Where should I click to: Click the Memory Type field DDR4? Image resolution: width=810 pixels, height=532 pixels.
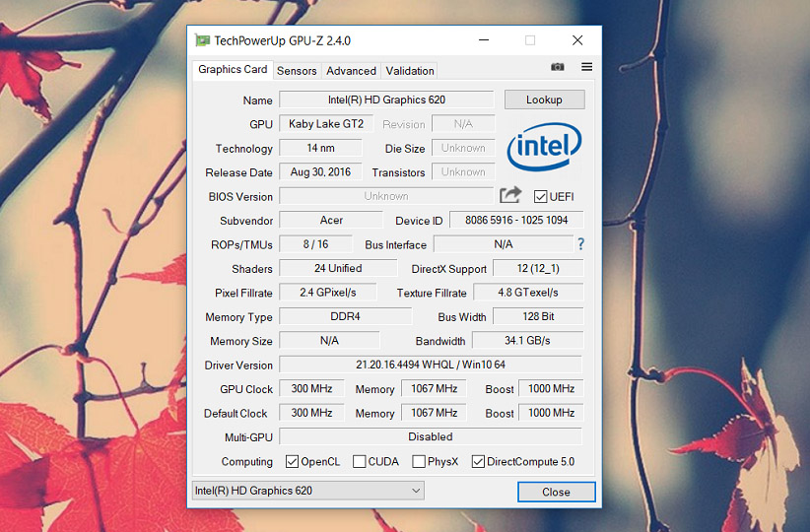click(345, 316)
